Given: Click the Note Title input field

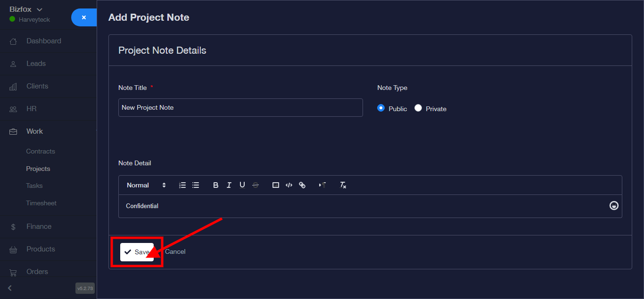Looking at the screenshot, I should pyautogui.click(x=240, y=107).
